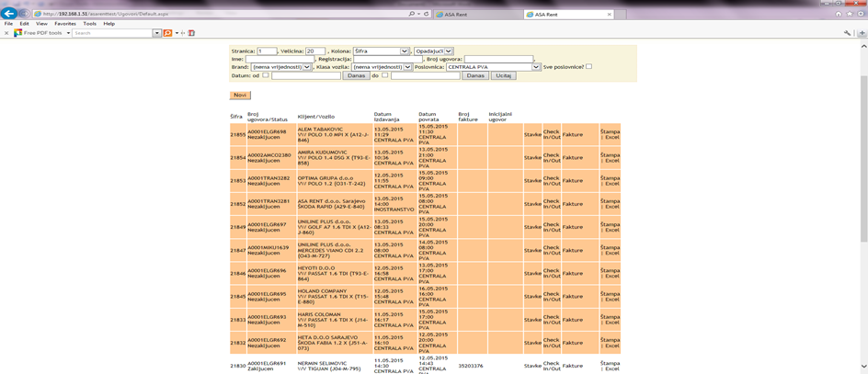
Task: Click contract number A0001ELGR698
Action: click(267, 131)
